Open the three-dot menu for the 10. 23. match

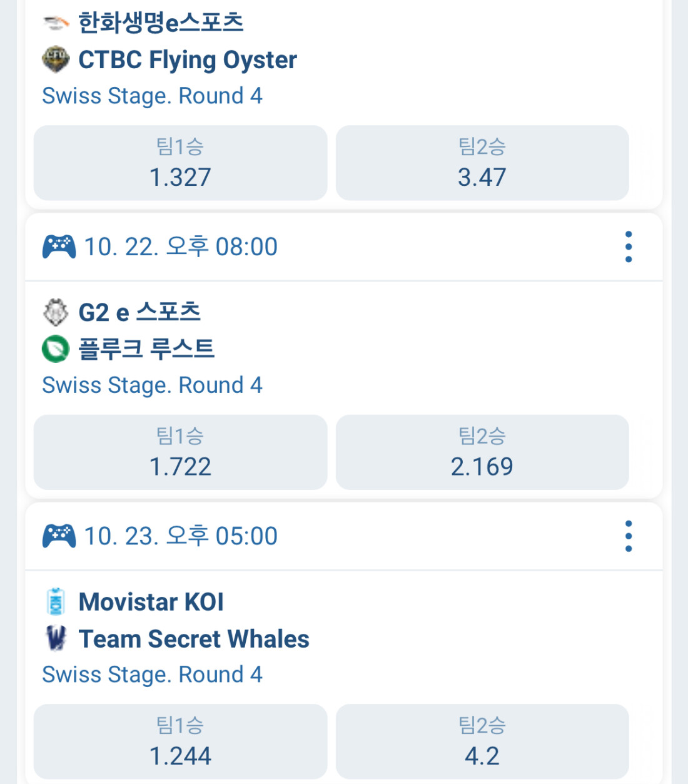pos(629,536)
